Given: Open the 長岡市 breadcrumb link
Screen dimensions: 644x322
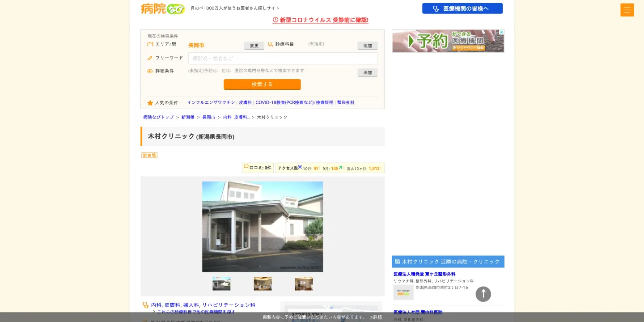Looking at the screenshot, I should click(x=208, y=117).
